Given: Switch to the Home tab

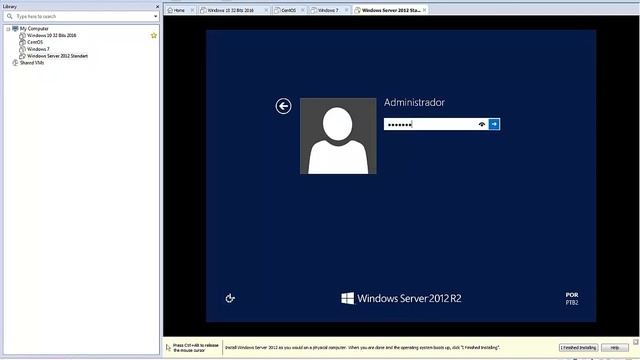Looking at the screenshot, I should pos(180,10).
